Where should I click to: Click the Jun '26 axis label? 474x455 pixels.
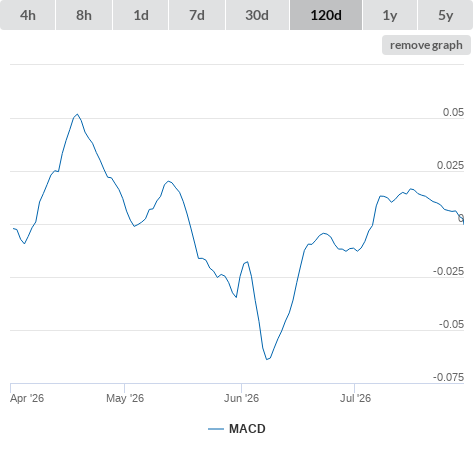[x=241, y=398]
